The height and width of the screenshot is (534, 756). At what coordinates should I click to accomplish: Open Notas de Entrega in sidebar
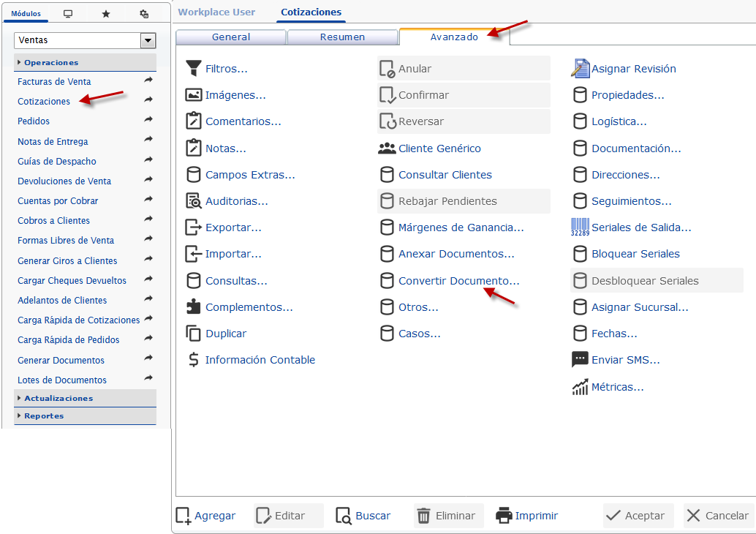click(x=53, y=141)
